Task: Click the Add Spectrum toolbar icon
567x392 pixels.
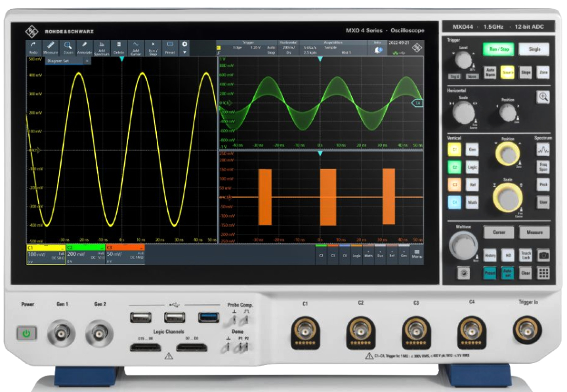Action: pos(102,48)
